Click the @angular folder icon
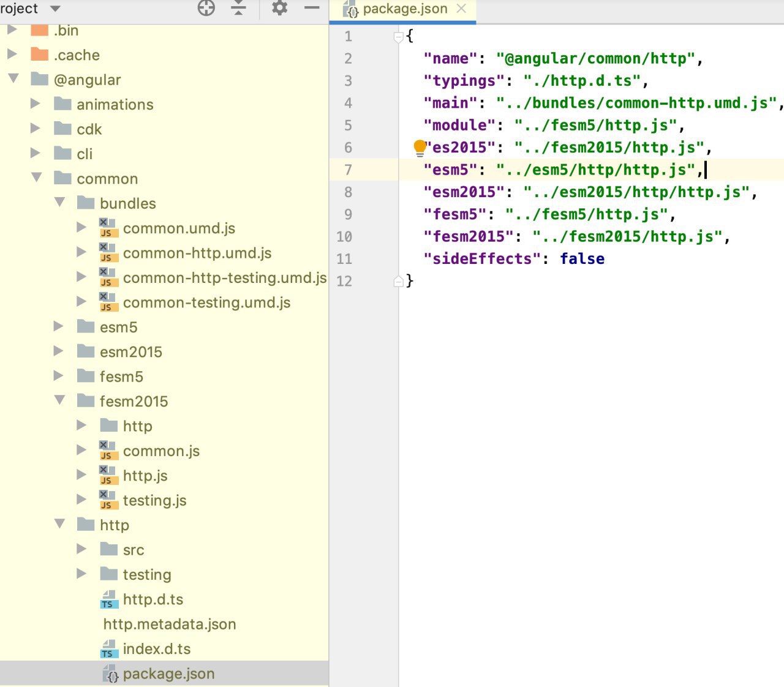This screenshot has width=784, height=687. click(x=40, y=79)
